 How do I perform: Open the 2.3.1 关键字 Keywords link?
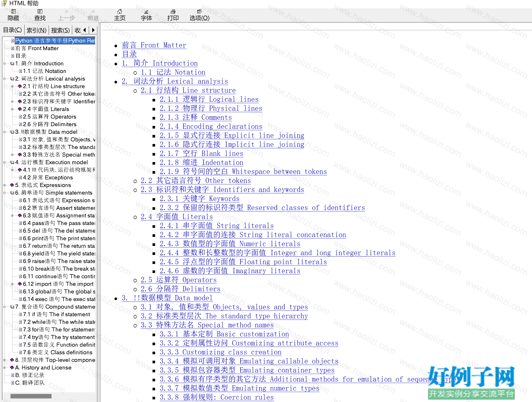(x=200, y=199)
